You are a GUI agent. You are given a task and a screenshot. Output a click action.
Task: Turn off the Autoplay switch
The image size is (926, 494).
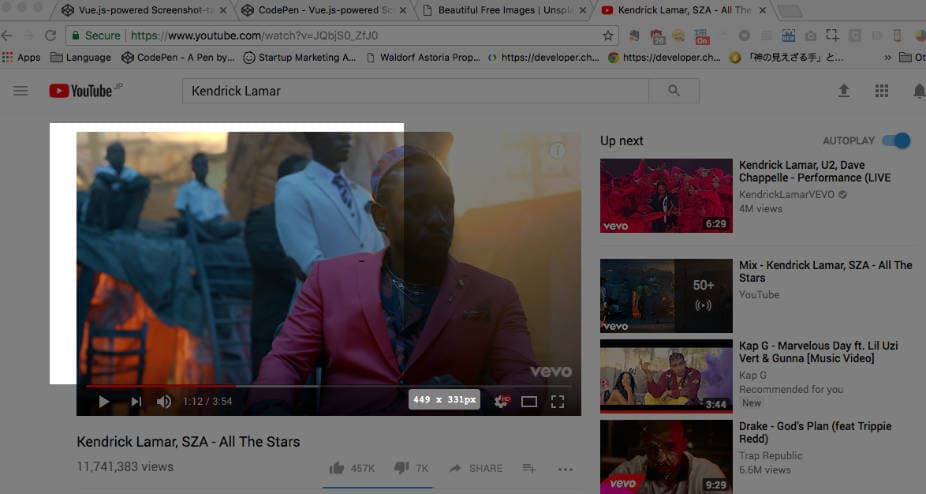click(x=896, y=141)
